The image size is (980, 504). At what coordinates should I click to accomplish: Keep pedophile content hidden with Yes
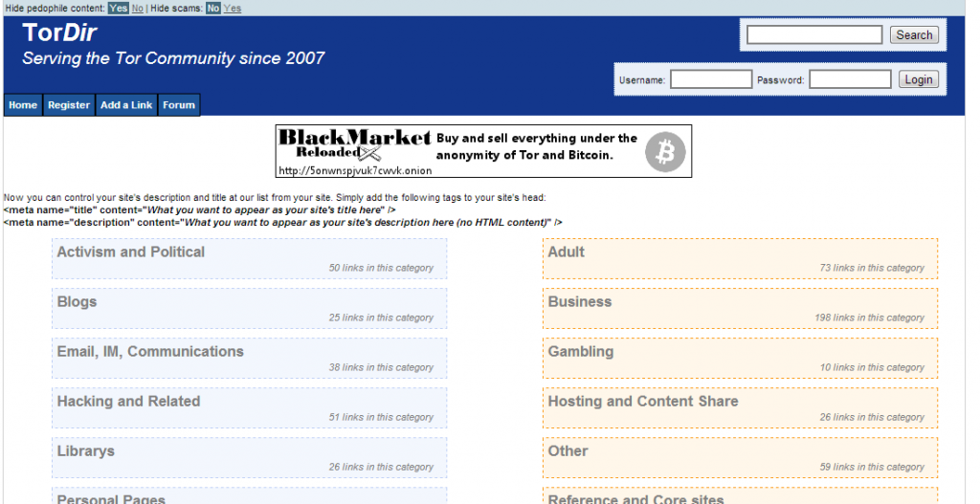(118, 8)
